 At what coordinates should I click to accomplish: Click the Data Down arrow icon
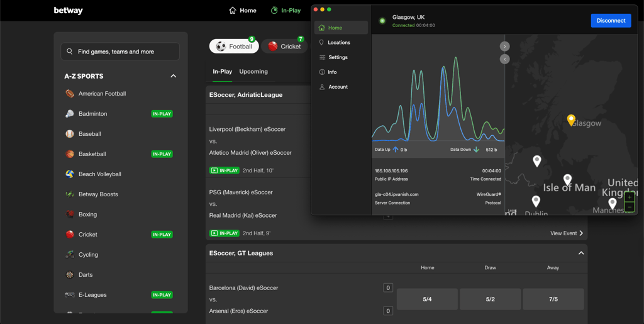point(477,150)
